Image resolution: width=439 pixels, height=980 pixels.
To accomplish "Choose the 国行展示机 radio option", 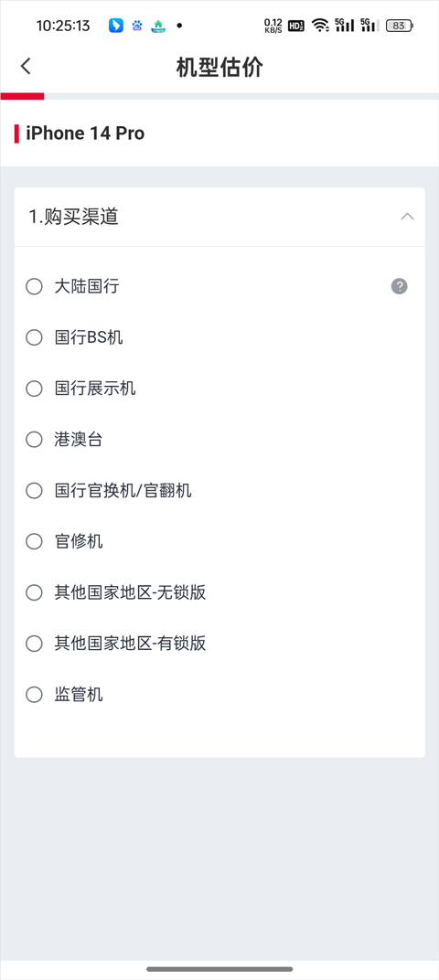I will [34, 389].
